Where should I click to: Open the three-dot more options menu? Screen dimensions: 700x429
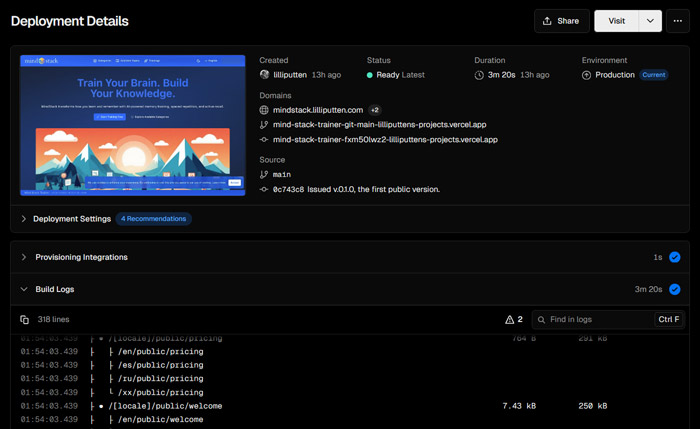(679, 21)
